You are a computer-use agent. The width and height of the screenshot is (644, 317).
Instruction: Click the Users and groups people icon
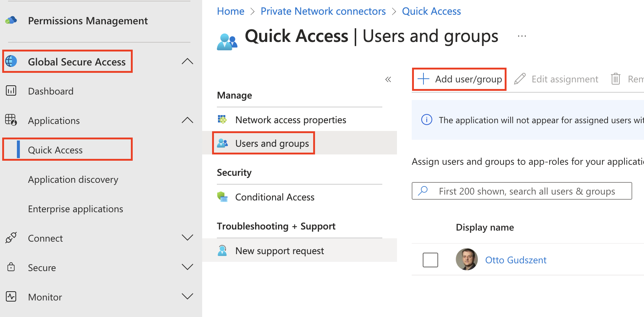[222, 143]
